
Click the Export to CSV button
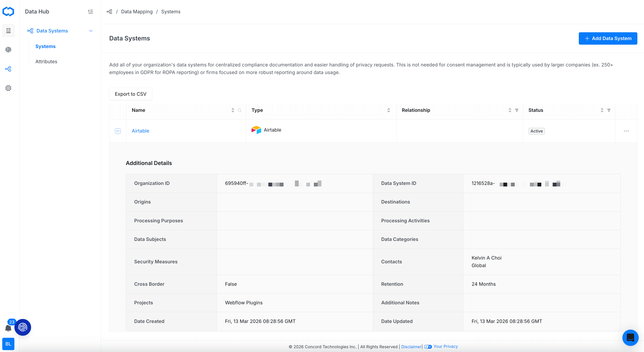point(131,94)
